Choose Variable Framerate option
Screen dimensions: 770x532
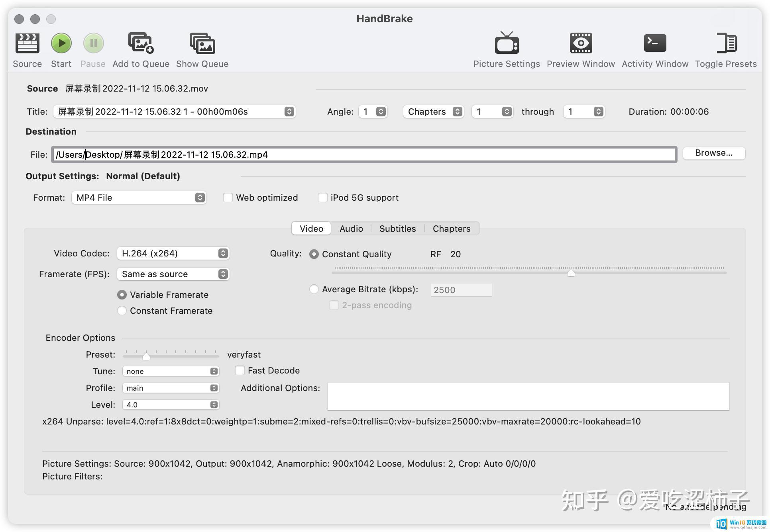click(x=122, y=295)
